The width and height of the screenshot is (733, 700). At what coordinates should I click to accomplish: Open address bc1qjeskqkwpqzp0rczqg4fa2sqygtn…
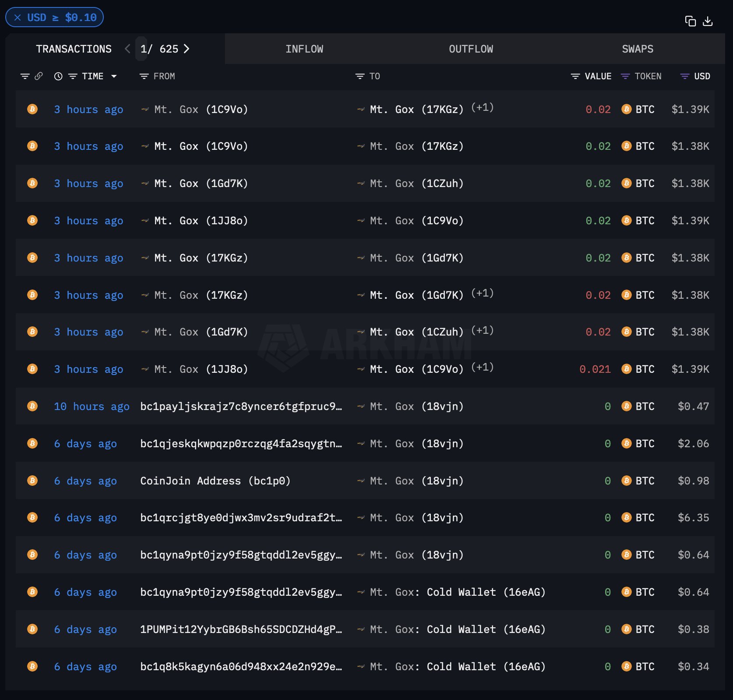click(241, 444)
